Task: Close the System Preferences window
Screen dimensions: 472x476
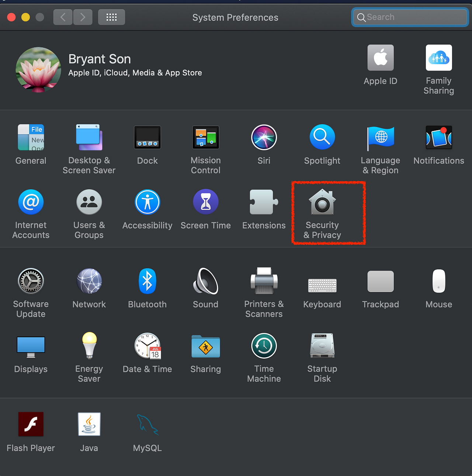Action: pyautogui.click(x=11, y=17)
